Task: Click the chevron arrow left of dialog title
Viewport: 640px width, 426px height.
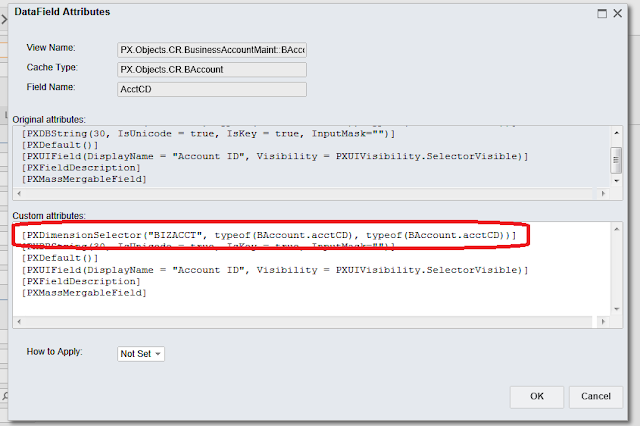Action: pos(4,19)
